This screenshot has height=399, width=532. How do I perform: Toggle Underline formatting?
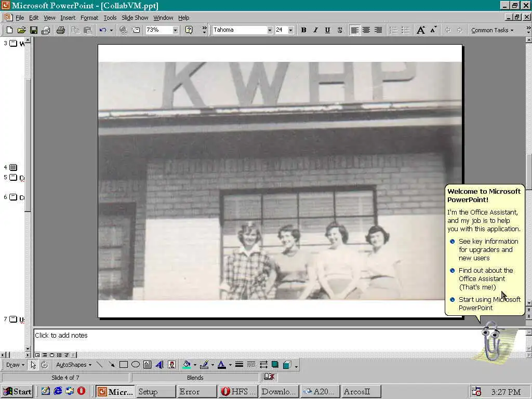[x=327, y=30]
